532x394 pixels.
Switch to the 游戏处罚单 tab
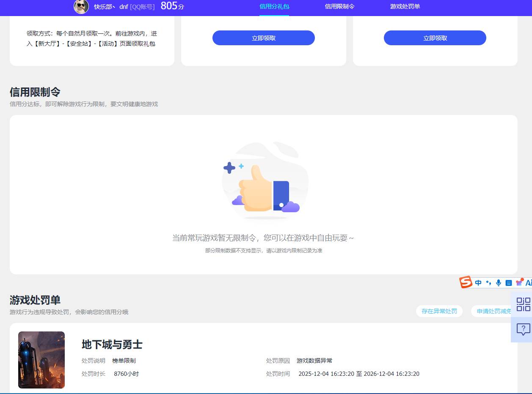coord(405,7)
